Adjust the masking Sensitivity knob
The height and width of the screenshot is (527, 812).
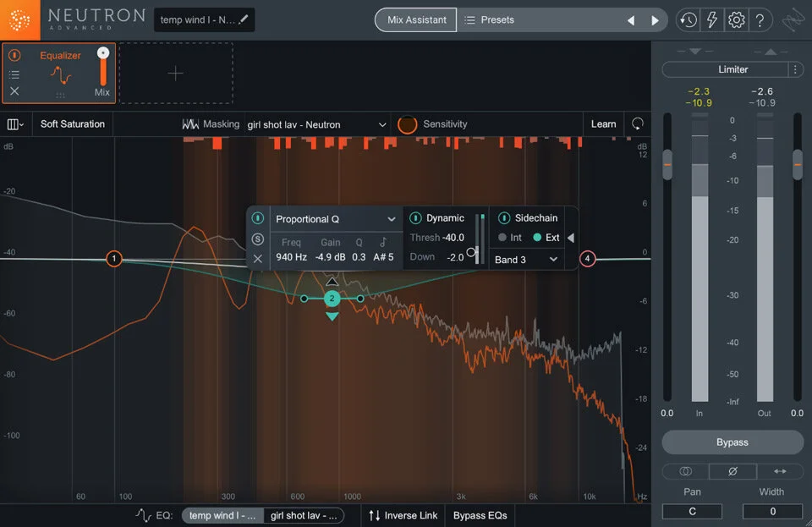[407, 124]
